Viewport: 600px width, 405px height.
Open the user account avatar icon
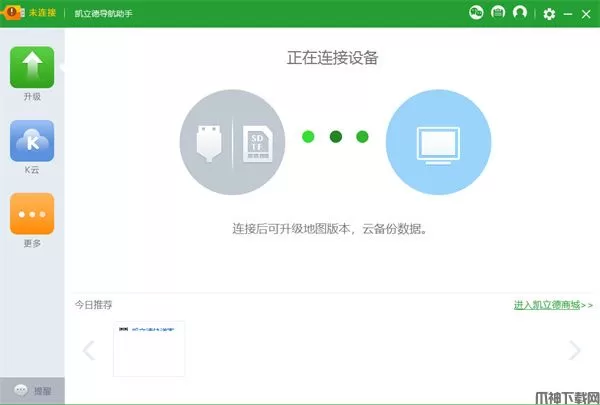pos(520,13)
